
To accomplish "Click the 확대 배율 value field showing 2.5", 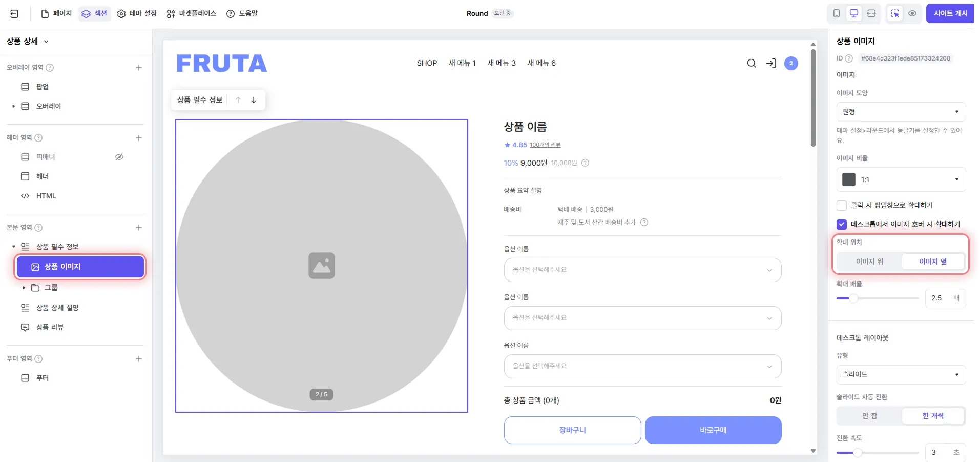I will (x=945, y=298).
